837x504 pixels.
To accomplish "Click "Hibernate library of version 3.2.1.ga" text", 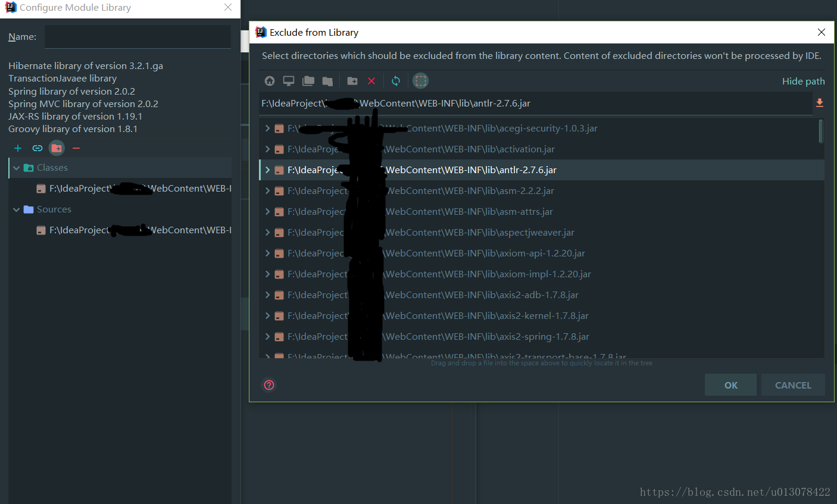I will [86, 66].
